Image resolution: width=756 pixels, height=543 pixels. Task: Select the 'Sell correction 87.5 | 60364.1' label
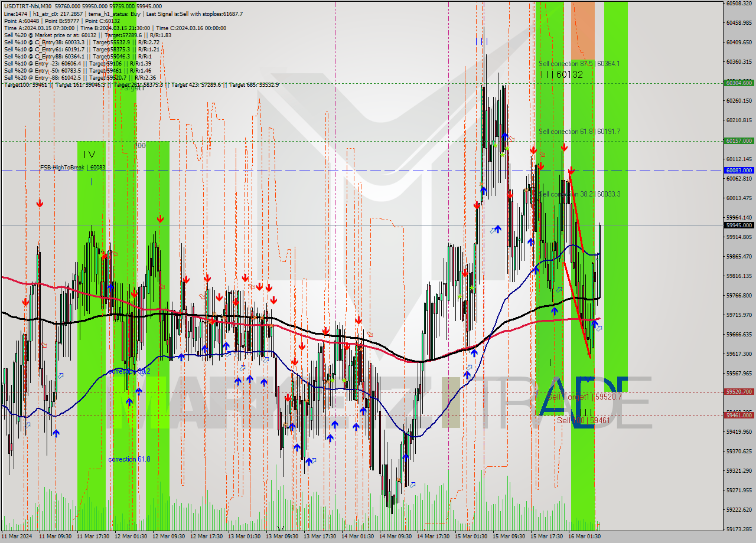[579, 64]
